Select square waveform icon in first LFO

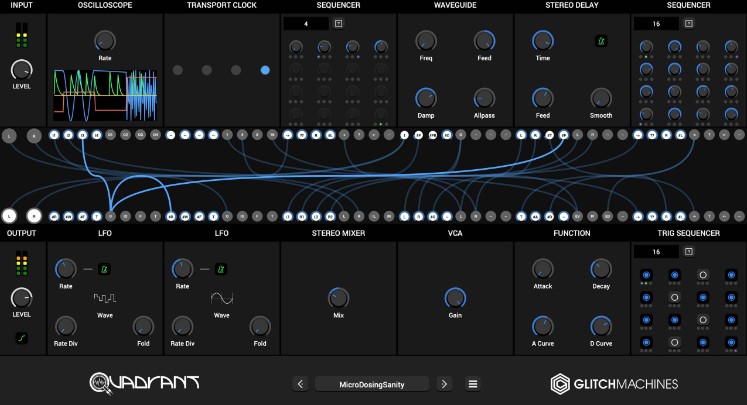pos(105,298)
